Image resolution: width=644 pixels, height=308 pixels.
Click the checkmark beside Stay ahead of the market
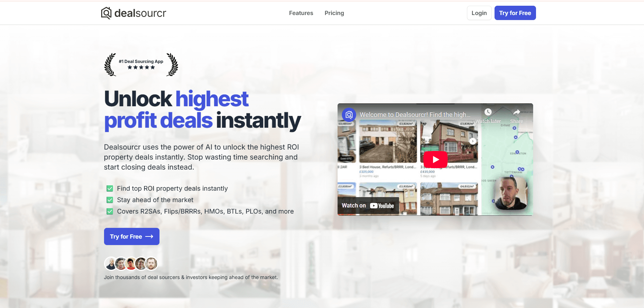tap(110, 200)
